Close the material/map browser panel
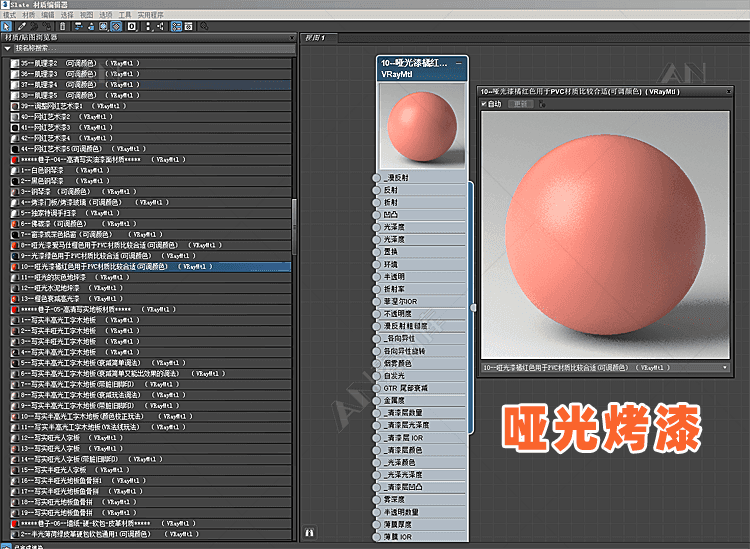750x549 pixels. click(x=292, y=37)
